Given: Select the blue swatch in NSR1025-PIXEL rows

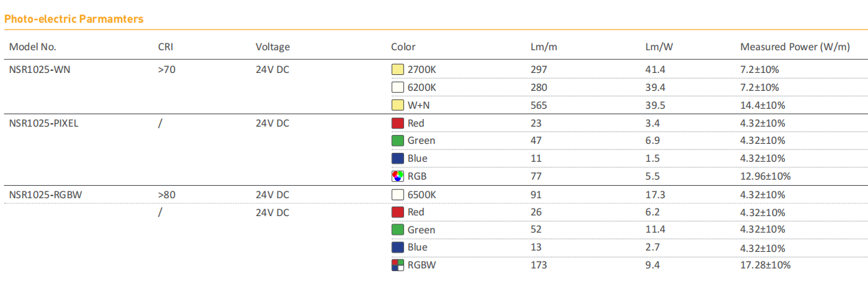Looking at the screenshot, I should coord(397,158).
